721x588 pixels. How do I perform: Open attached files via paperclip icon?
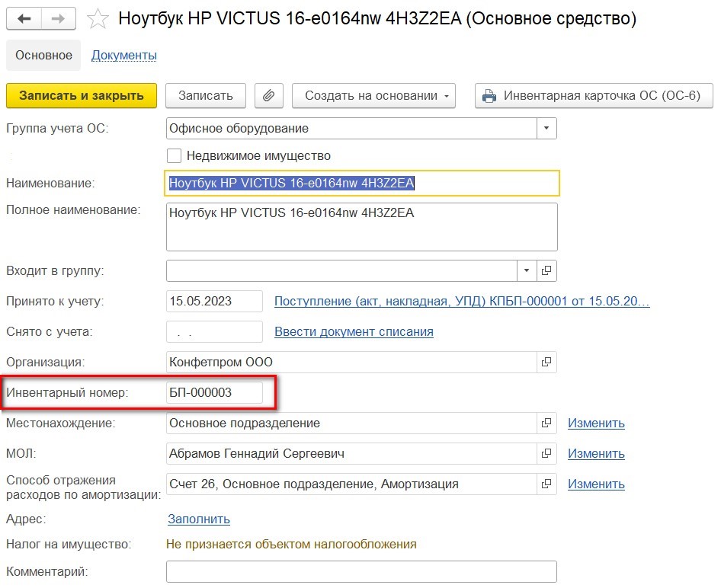click(269, 95)
